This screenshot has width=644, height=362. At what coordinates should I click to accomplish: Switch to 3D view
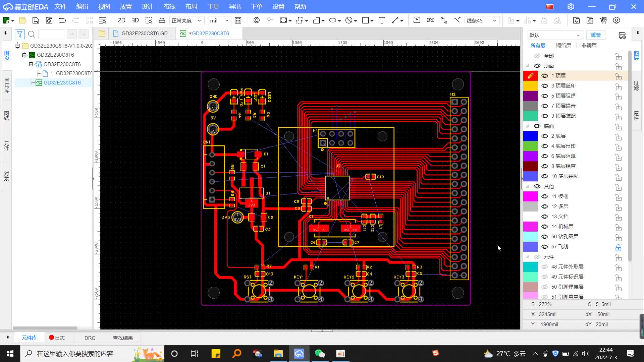click(x=135, y=20)
